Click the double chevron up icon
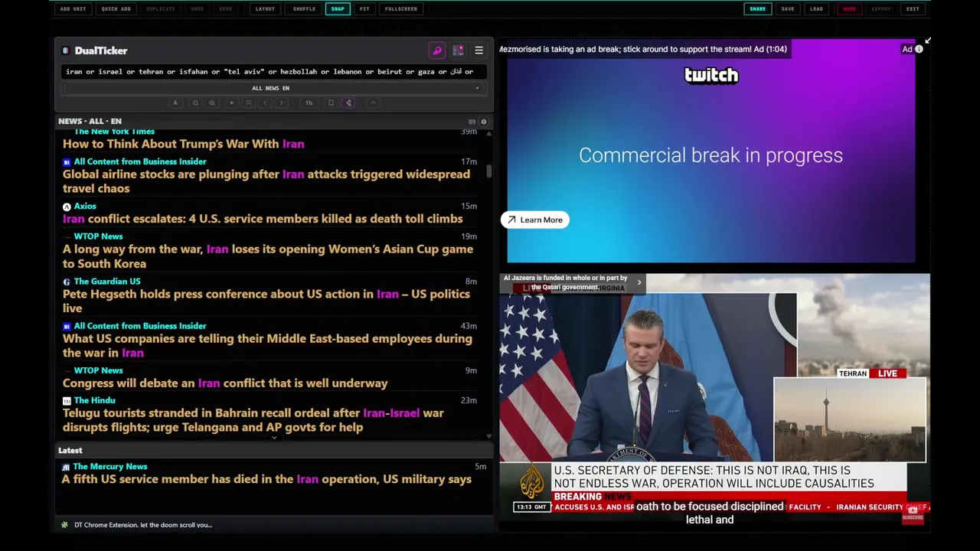This screenshot has height=551, width=980. (x=248, y=103)
